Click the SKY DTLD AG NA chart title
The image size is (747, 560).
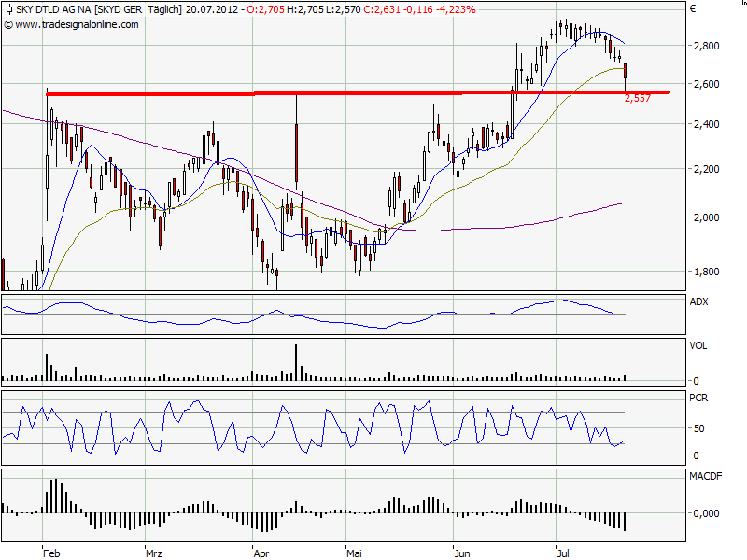coord(53,9)
